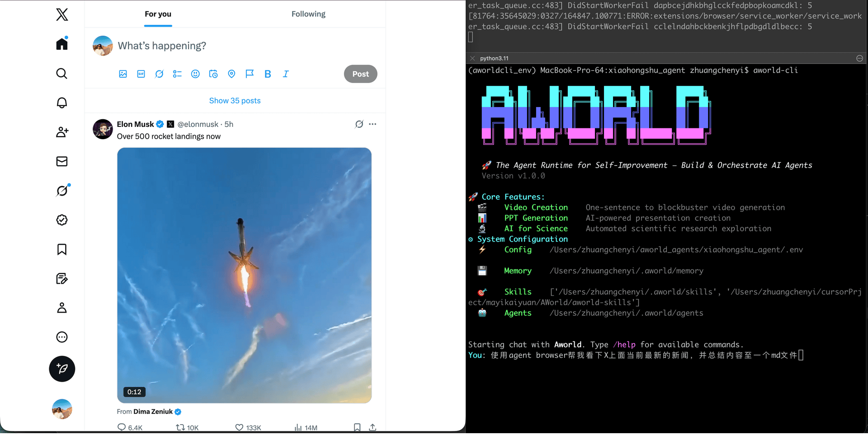Toggle bold formatting in the composer
This screenshot has height=435, width=868.
pyautogui.click(x=268, y=74)
